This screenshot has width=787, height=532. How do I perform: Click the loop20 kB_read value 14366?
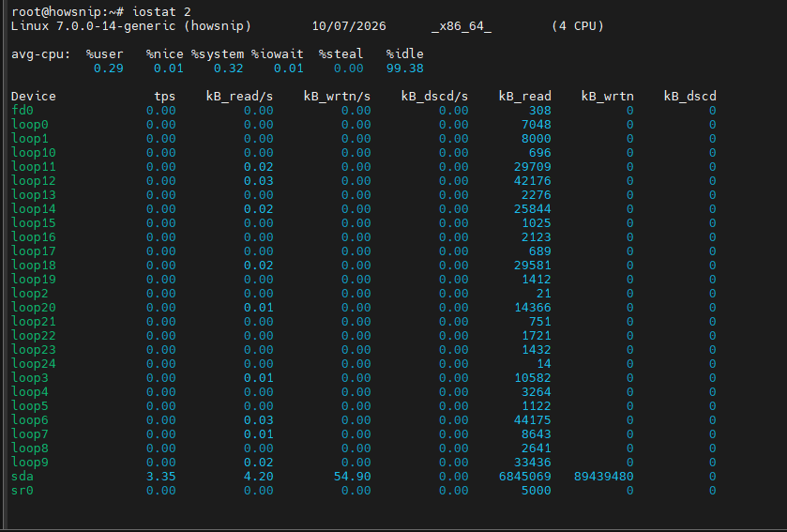(x=533, y=307)
